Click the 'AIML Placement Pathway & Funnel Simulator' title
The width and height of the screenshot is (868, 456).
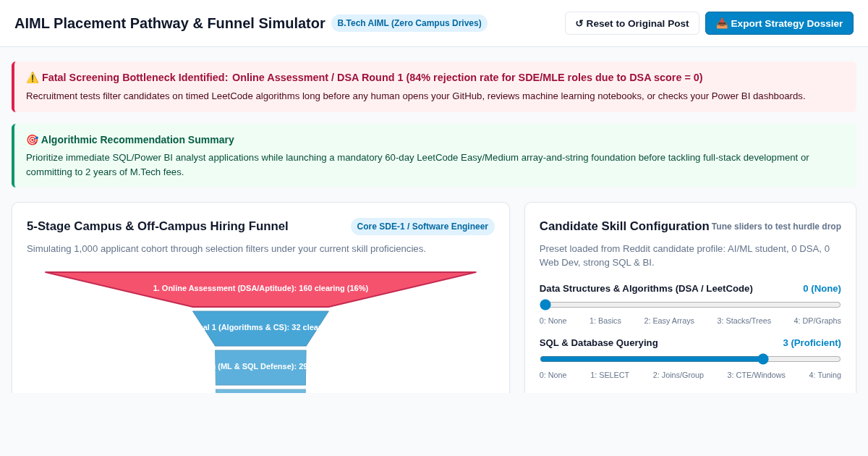(170, 23)
